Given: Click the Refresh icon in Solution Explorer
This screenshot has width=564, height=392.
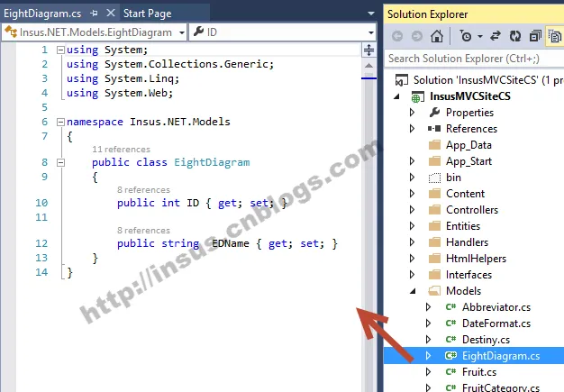Looking at the screenshot, I should (x=515, y=36).
